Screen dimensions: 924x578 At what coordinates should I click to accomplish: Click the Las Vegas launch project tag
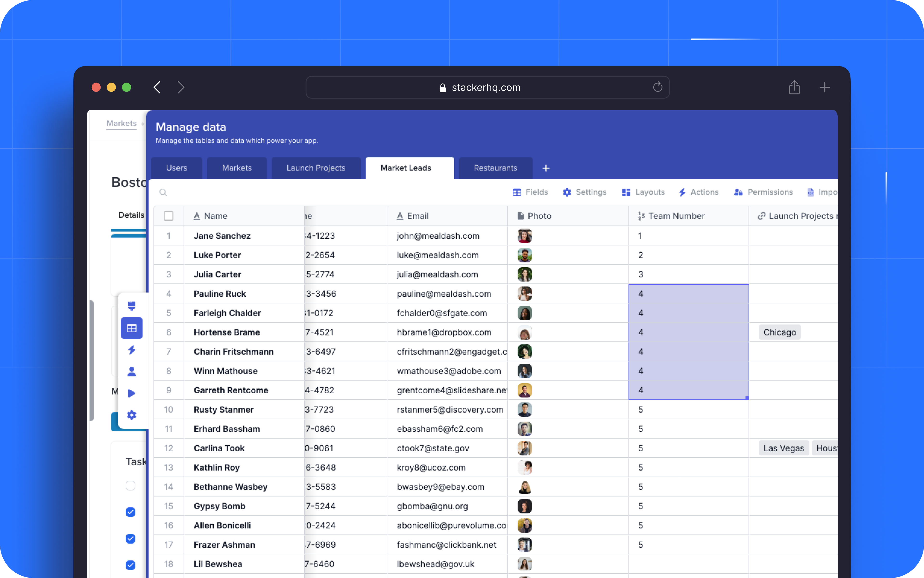click(x=783, y=448)
